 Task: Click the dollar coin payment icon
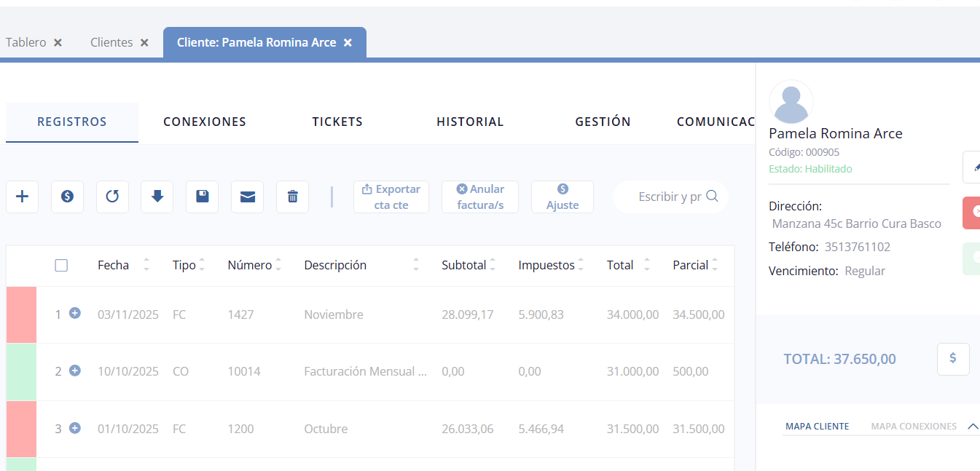(67, 197)
